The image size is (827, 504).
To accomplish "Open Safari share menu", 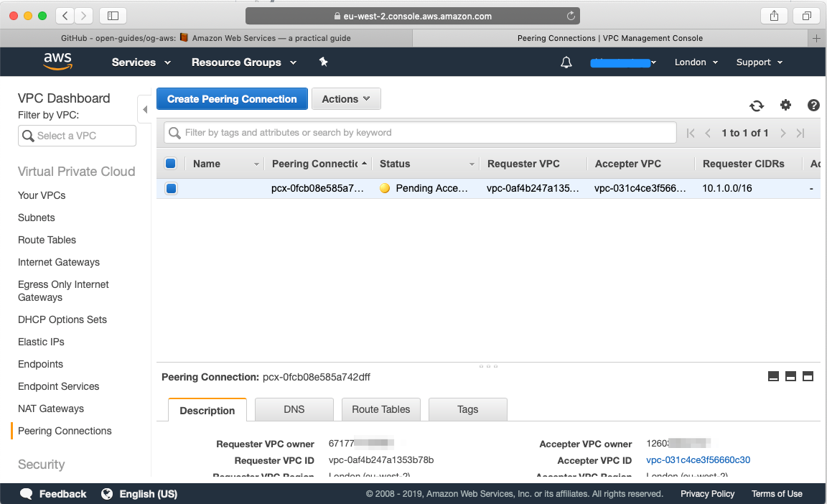I will pos(775,16).
